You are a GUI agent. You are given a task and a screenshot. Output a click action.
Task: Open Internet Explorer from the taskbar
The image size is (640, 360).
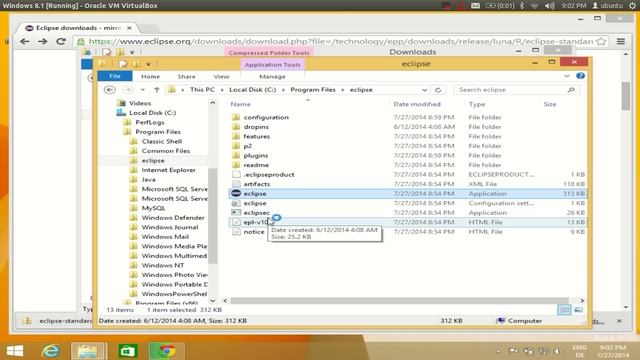pos(51,351)
